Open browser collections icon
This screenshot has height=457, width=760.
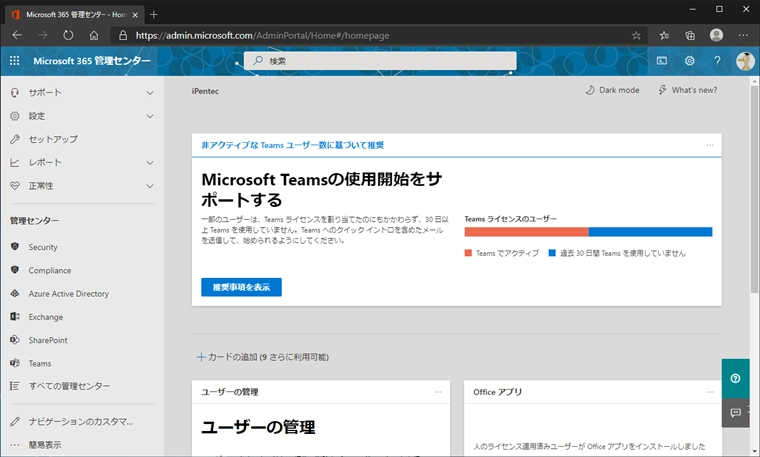[x=690, y=35]
